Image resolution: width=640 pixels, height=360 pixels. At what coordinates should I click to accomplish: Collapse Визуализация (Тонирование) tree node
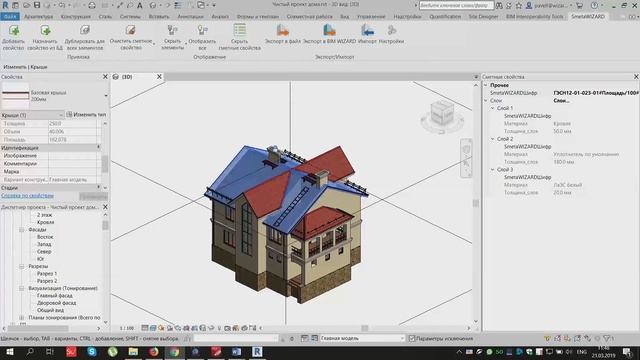coord(22,288)
